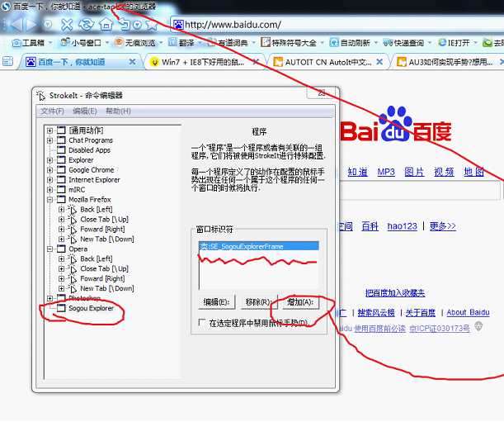The height and width of the screenshot is (422, 504).
Task: Click the browser Forward arrow button
Action: pos(32,24)
